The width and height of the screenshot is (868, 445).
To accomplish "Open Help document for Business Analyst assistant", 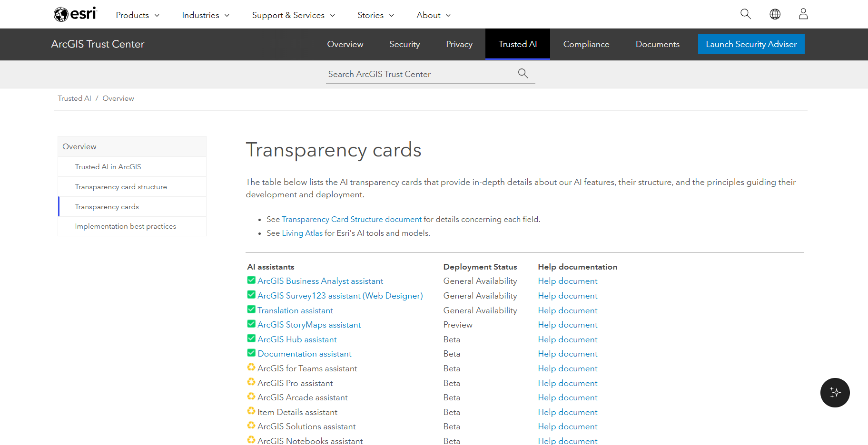I will click(x=568, y=281).
